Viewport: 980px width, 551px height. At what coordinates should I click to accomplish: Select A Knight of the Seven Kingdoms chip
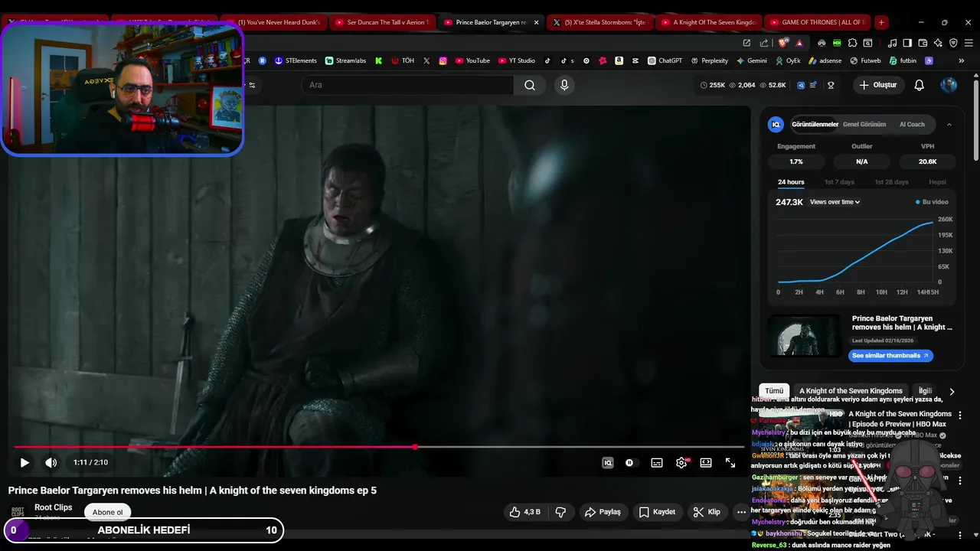click(851, 390)
